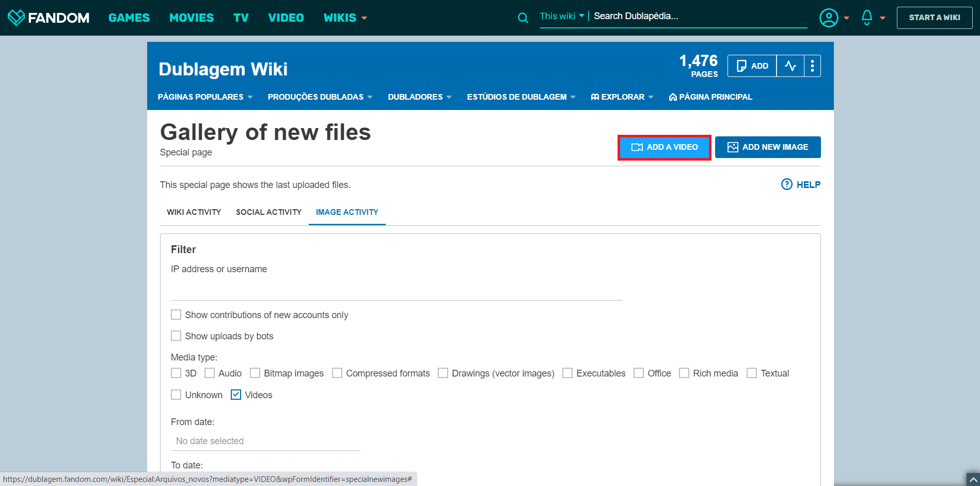
Task: Expand PRODUÇÕES DUBLADAS menu
Action: [x=320, y=97]
